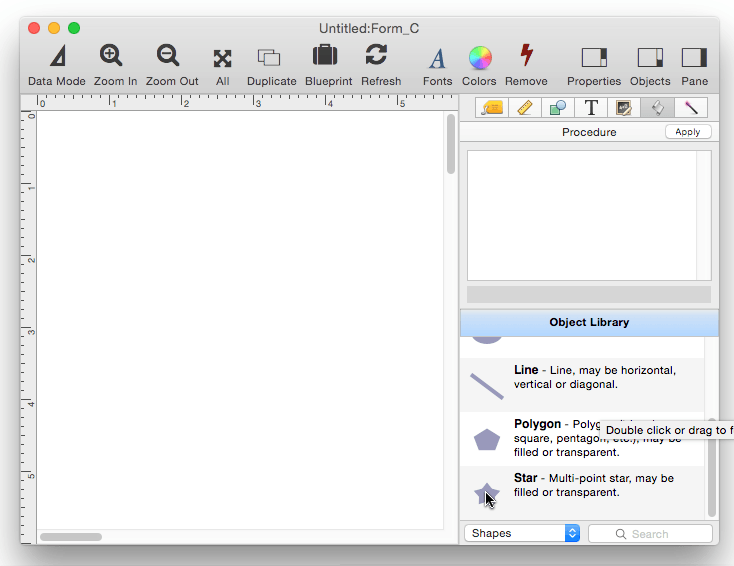Open the Blueprint briefcase icon
Image resolution: width=734 pixels, height=566 pixels.
tap(325, 55)
